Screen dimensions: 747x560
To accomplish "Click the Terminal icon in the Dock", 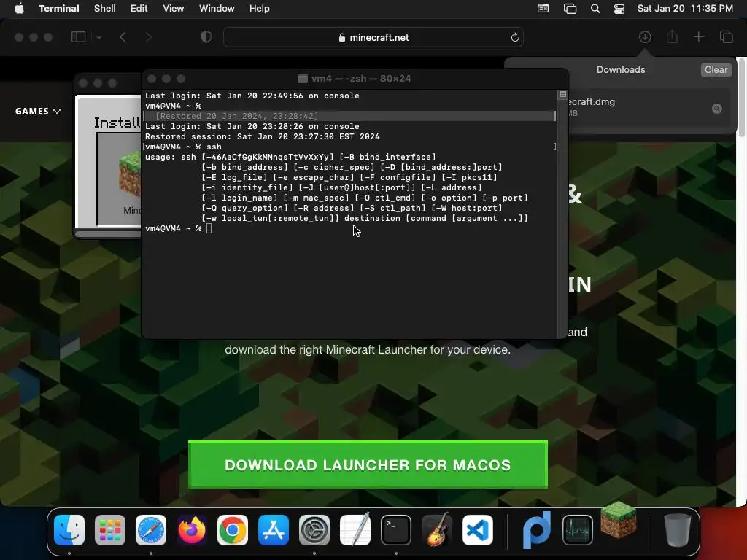I will point(396,530).
